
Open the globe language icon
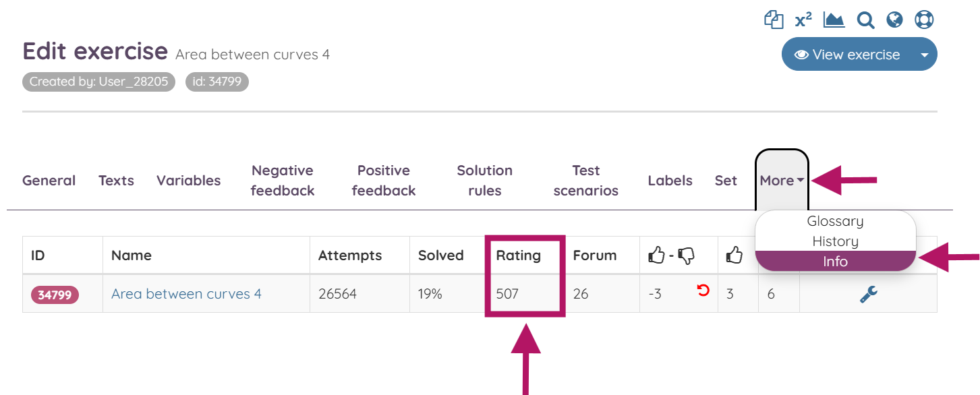[x=894, y=20]
